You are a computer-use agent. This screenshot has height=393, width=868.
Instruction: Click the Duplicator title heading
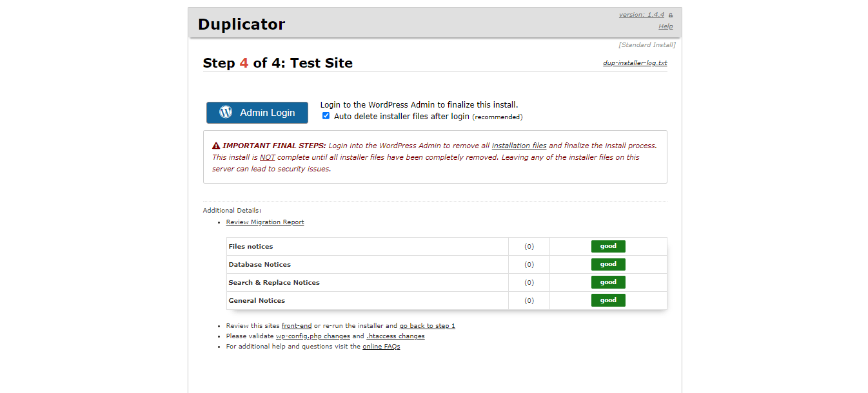[241, 24]
